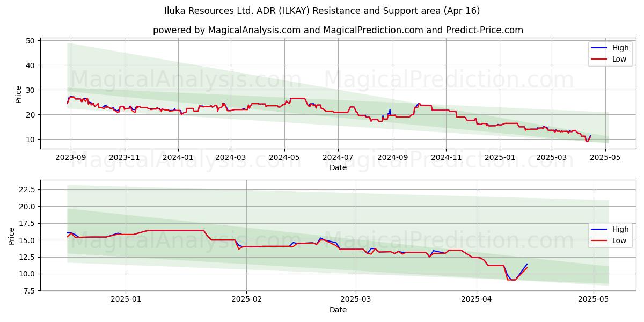This screenshot has height=322, width=644.
Task: Click the '10.0' price tick on lower chart
Action: (x=27, y=274)
